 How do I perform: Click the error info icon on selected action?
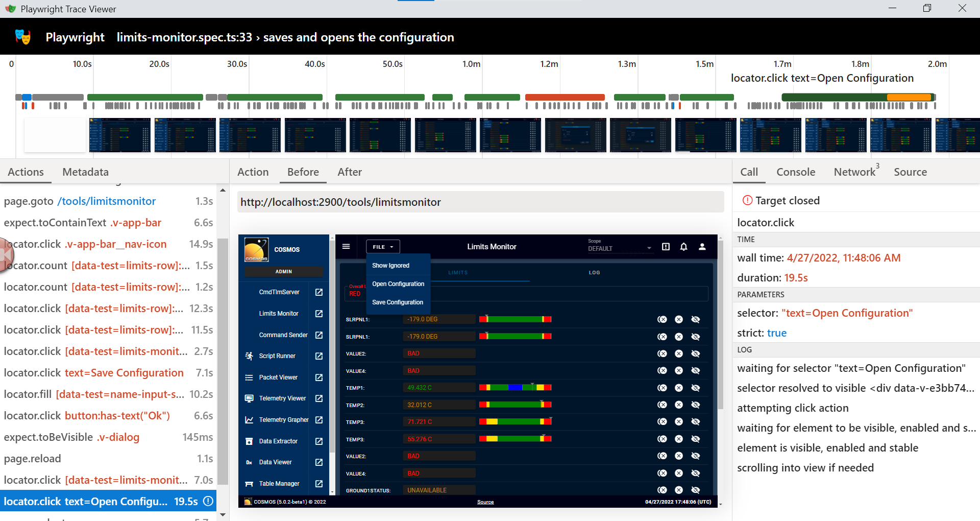coord(208,501)
